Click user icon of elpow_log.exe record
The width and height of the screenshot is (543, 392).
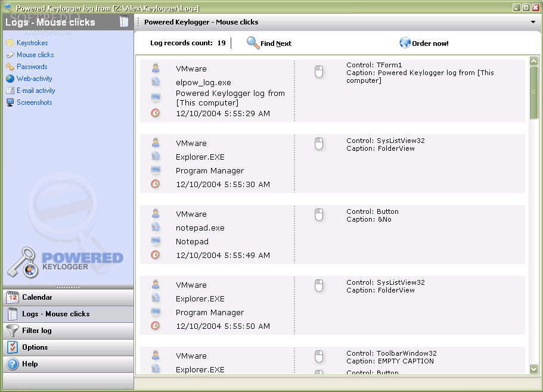pyautogui.click(x=156, y=68)
